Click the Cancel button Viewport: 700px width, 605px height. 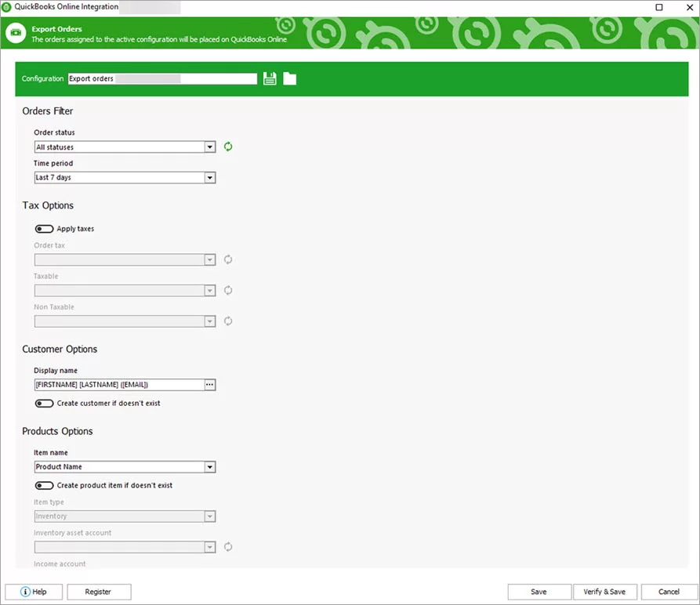(x=669, y=592)
